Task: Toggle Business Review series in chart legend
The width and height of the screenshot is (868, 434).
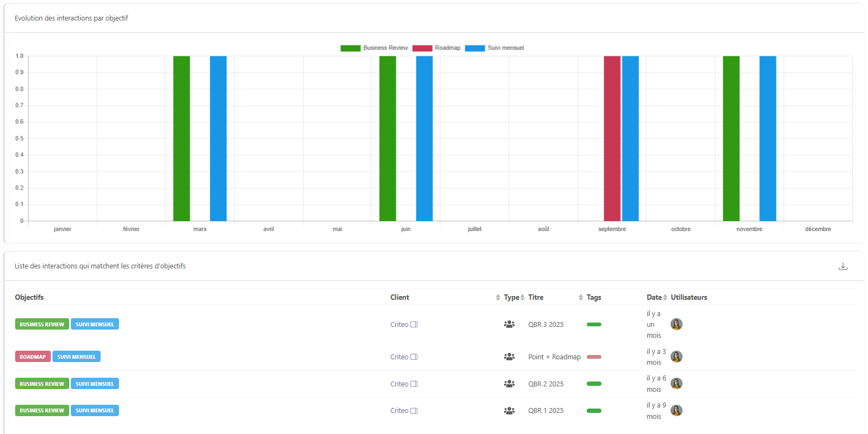Action: click(374, 48)
